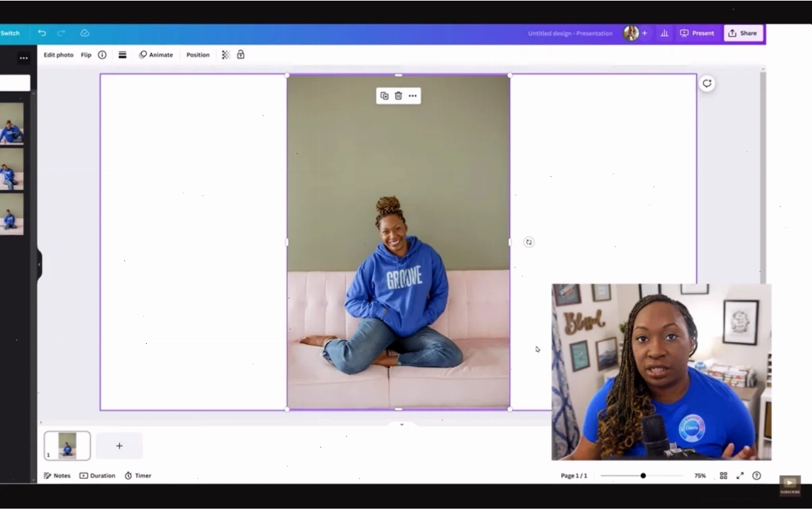Hide the pages strip with the chevron
The width and height of the screenshot is (812, 510).
402,424
